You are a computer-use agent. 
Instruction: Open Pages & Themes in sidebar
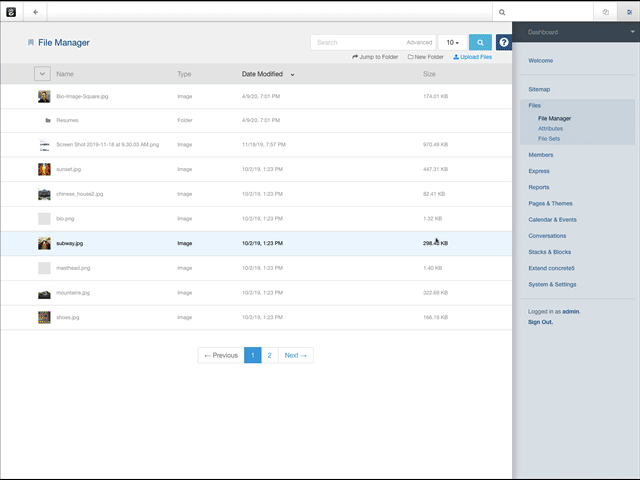click(x=550, y=203)
